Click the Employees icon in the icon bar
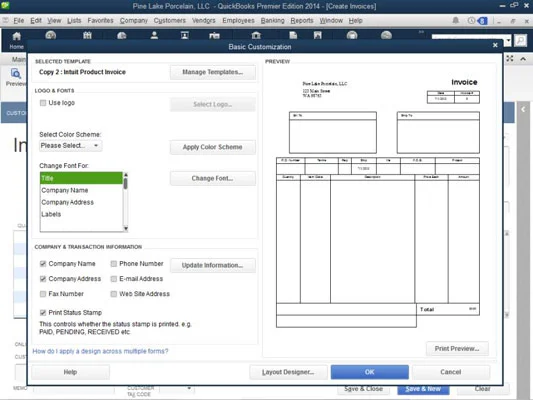Image resolution: width=533 pixels, height=400 pixels. point(214,35)
